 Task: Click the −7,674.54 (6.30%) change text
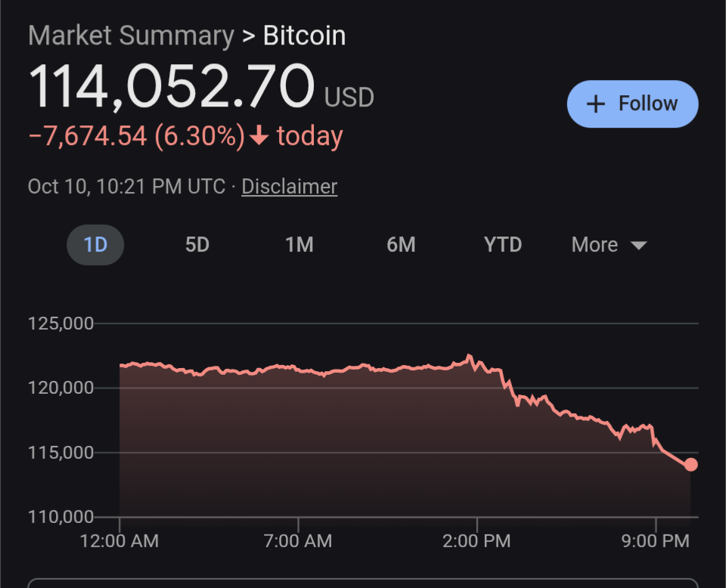136,137
